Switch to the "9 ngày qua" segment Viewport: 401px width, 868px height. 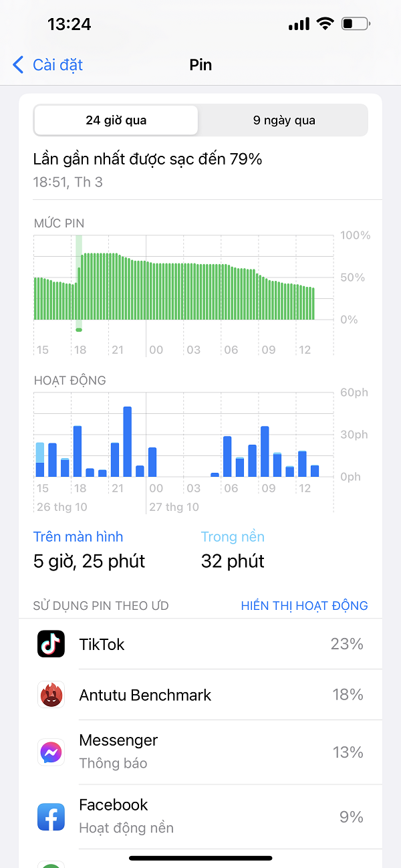pyautogui.click(x=283, y=120)
